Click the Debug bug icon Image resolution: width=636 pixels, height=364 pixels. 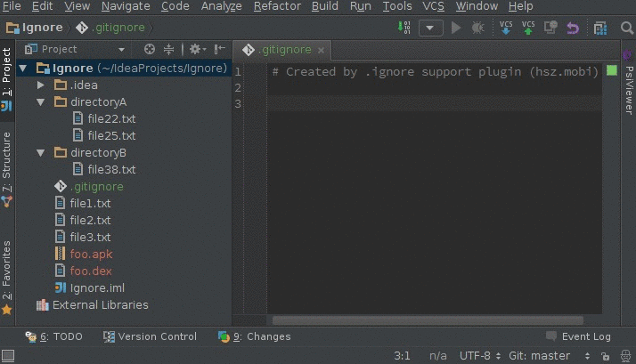tap(477, 28)
